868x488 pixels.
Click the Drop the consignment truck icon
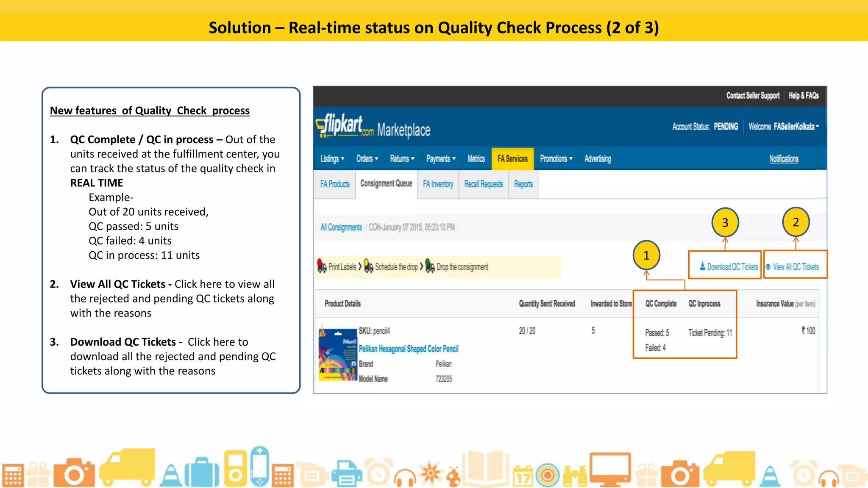click(x=430, y=266)
